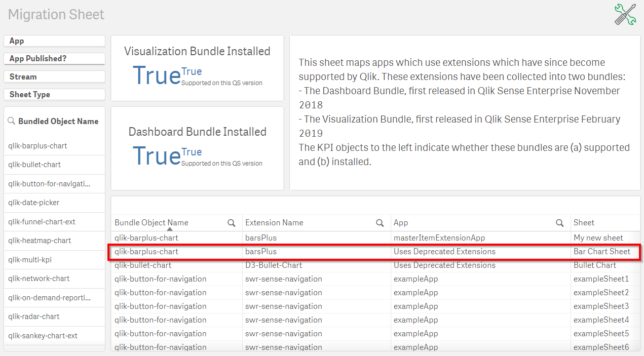644x356 pixels.
Task: Expand the App Published? filter
Action: tap(54, 59)
